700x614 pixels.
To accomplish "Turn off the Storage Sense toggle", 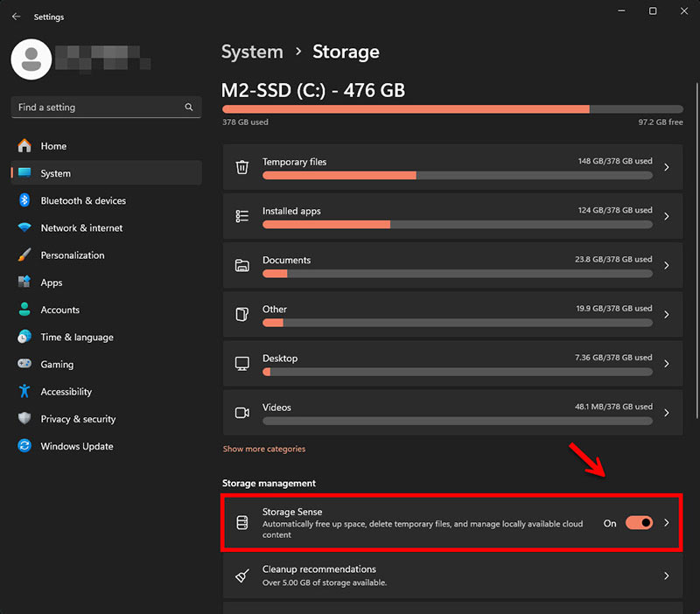I will click(x=639, y=522).
